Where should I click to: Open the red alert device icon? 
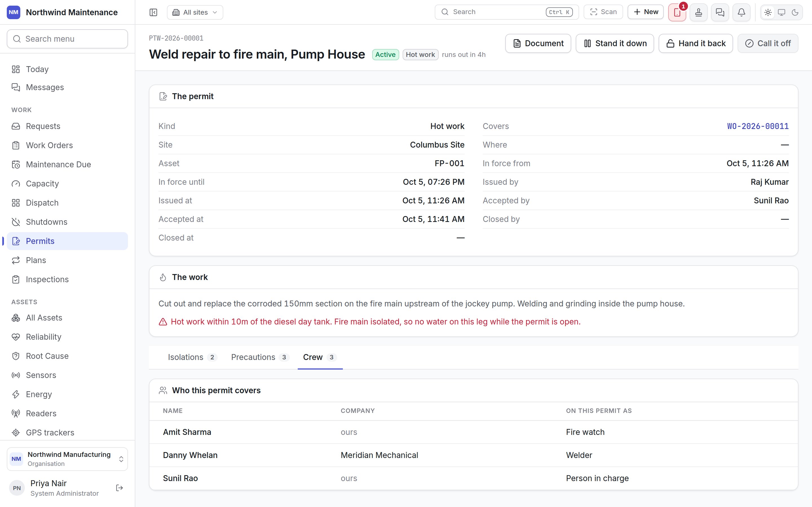(677, 12)
